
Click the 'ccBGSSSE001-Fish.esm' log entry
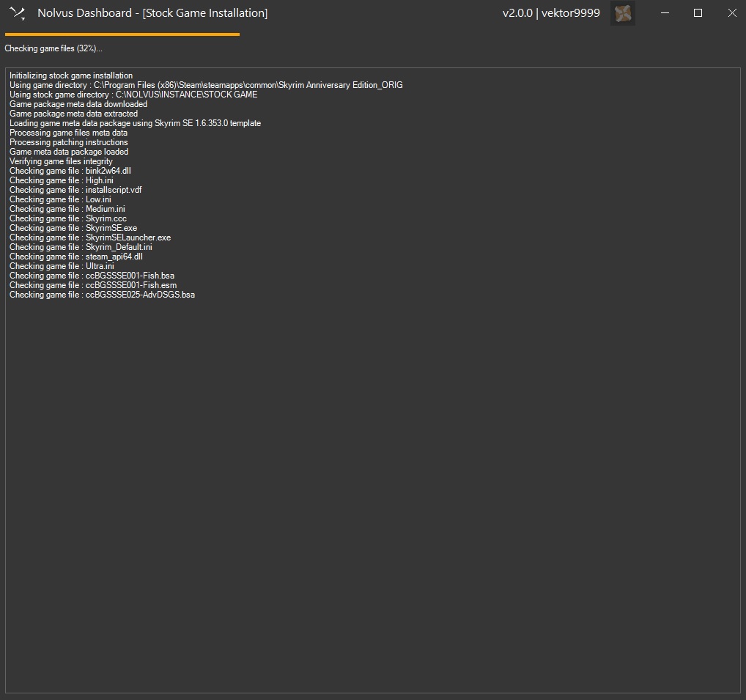[x=93, y=285]
